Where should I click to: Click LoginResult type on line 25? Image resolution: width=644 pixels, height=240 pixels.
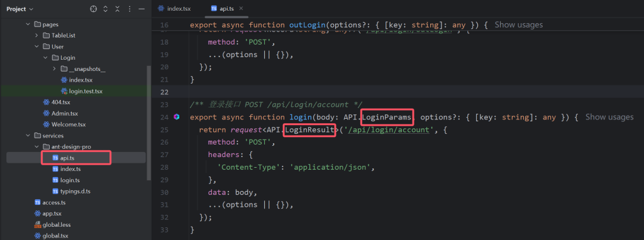(x=309, y=130)
